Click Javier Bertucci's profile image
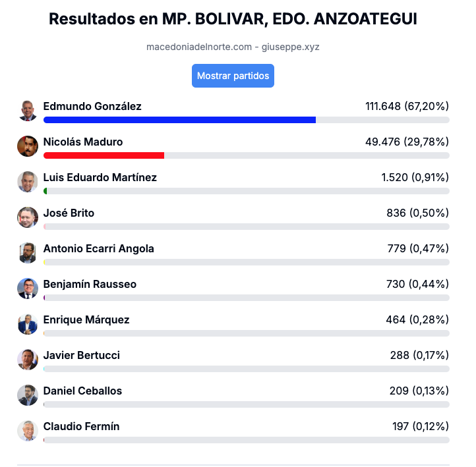The width and height of the screenshot is (476, 467). coord(28,360)
